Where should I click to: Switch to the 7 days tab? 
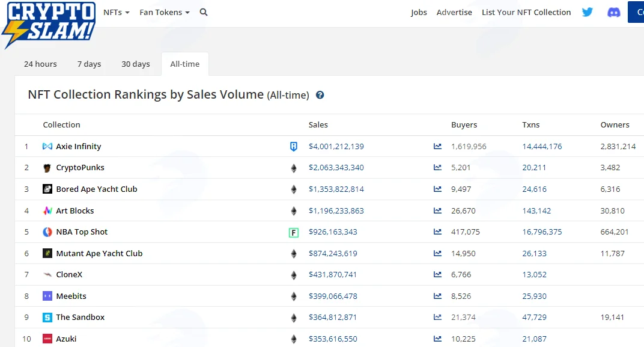pyautogui.click(x=89, y=64)
